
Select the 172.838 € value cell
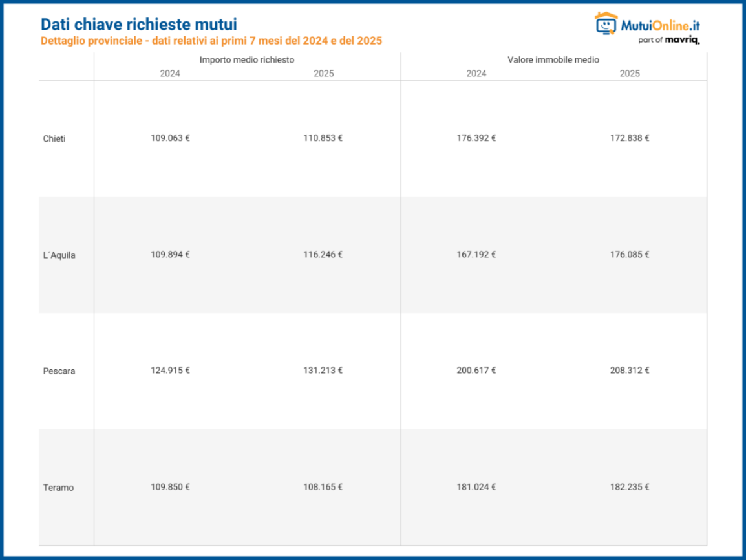pyautogui.click(x=629, y=138)
